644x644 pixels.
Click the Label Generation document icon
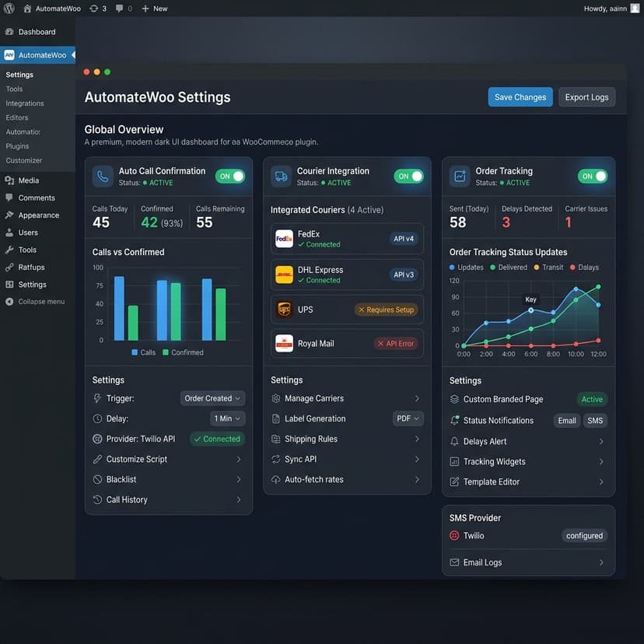pyautogui.click(x=275, y=418)
